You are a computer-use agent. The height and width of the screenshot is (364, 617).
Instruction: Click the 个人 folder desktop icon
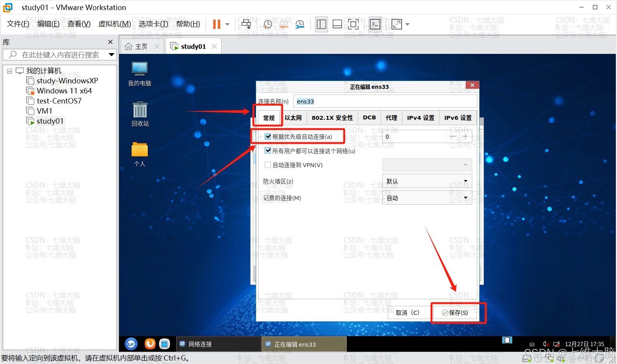140,154
